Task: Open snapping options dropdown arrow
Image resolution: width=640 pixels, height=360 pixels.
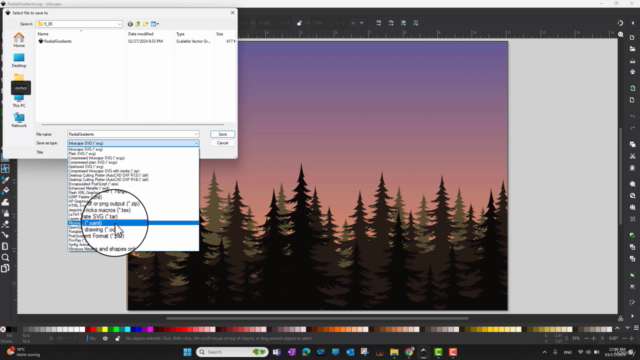Action: point(633,23)
